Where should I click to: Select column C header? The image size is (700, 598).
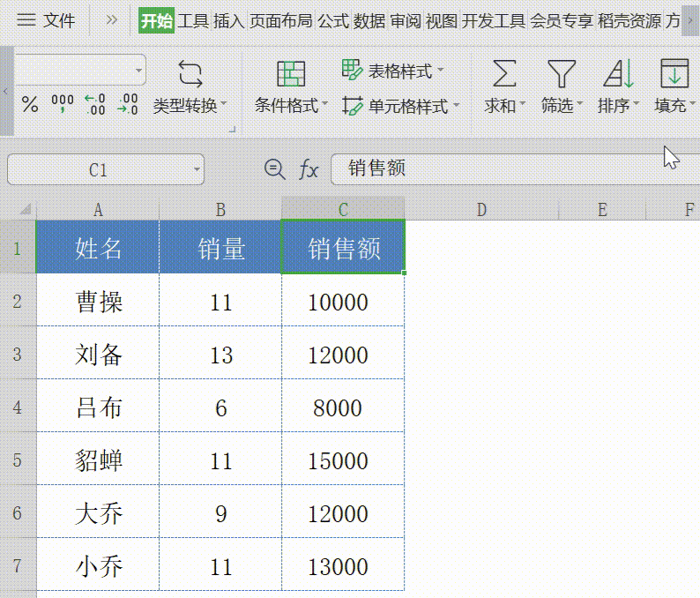point(343,209)
